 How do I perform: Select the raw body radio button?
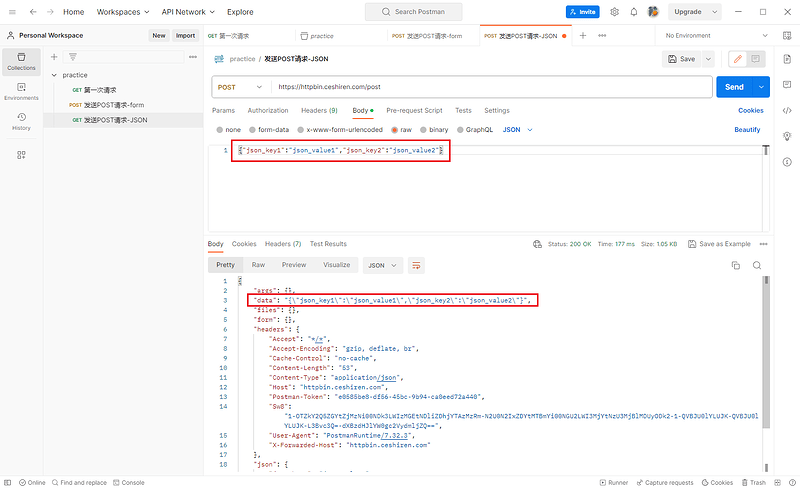394,130
